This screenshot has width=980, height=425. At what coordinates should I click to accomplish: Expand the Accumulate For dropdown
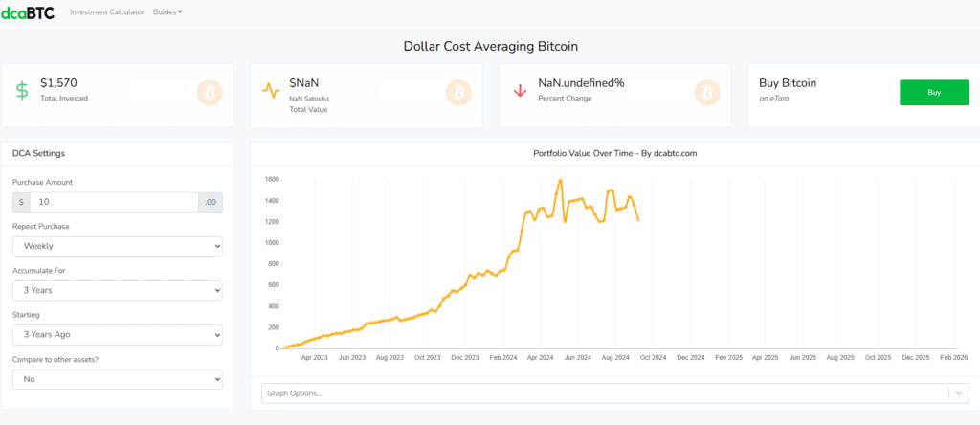[118, 290]
